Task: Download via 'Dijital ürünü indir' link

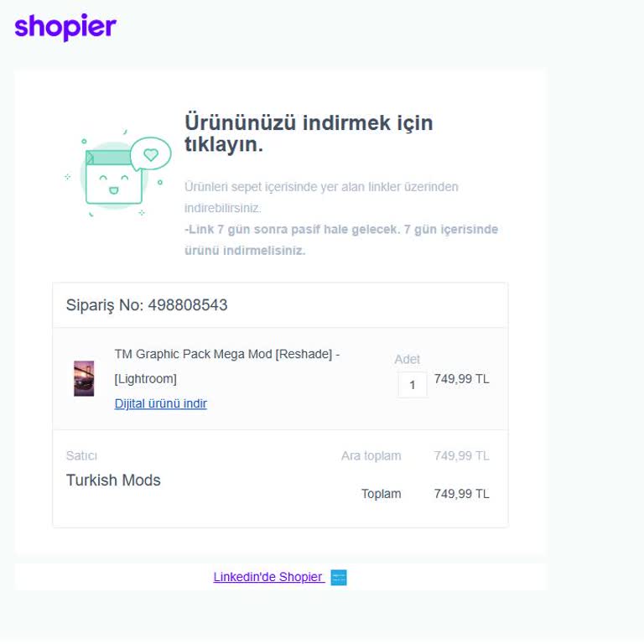Action: tap(160, 403)
